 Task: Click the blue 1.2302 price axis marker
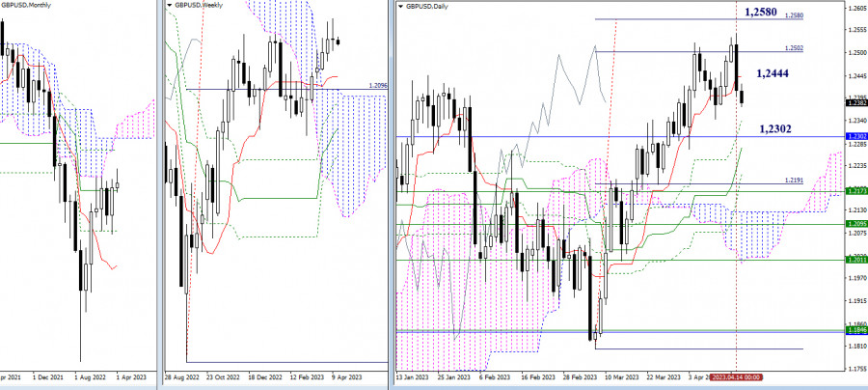(x=856, y=136)
